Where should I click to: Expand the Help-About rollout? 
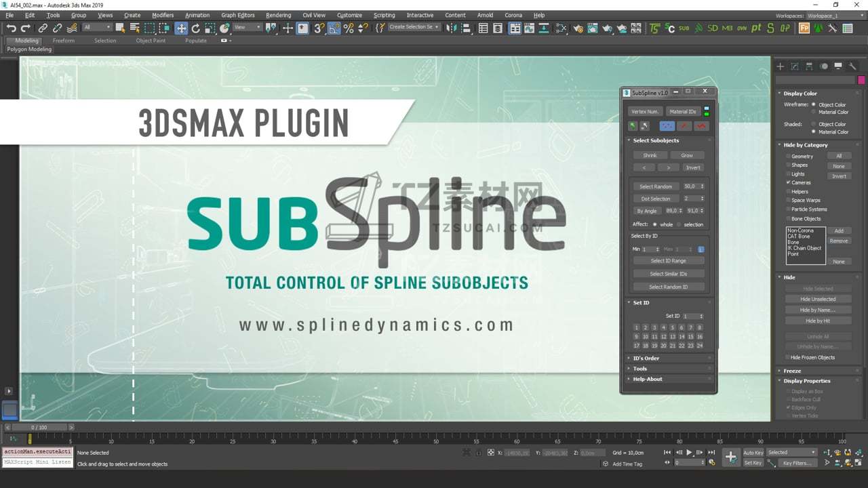(x=668, y=379)
